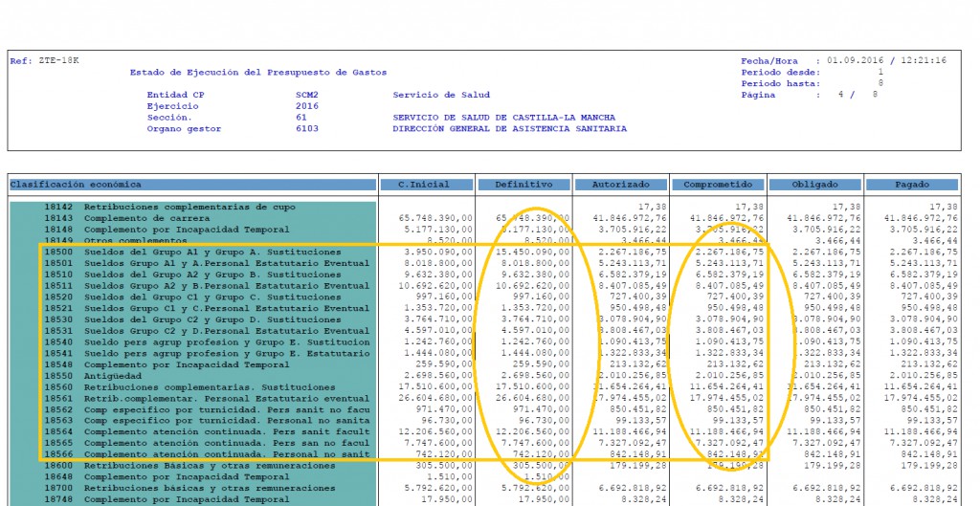The height and width of the screenshot is (506, 980).
Task: Click the "Periodo hasta" label
Action: [781, 84]
